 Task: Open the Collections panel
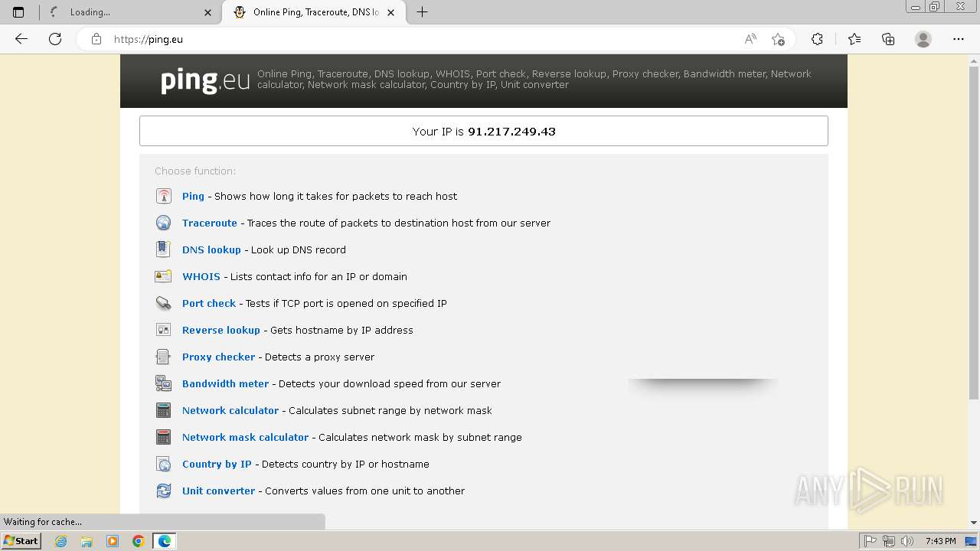pyautogui.click(x=888, y=39)
